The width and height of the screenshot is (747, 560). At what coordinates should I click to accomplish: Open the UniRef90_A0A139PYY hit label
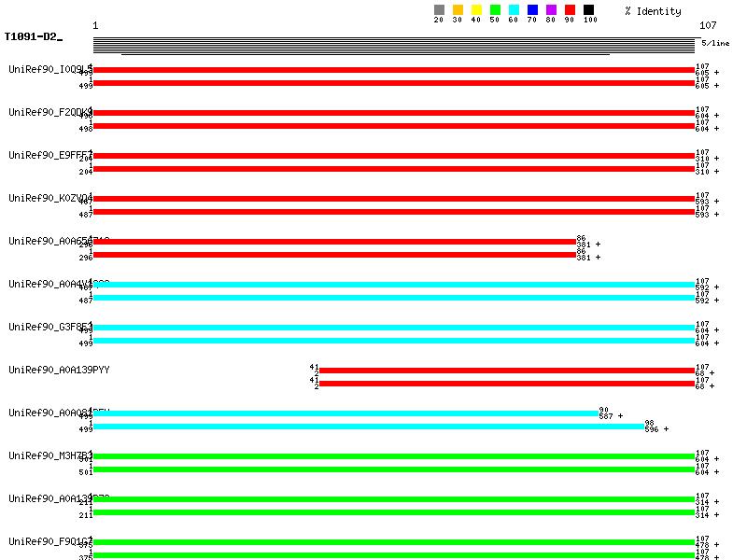[x=59, y=371]
